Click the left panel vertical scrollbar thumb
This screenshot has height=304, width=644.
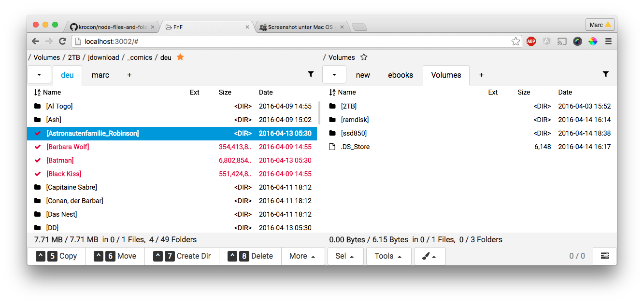click(318, 113)
